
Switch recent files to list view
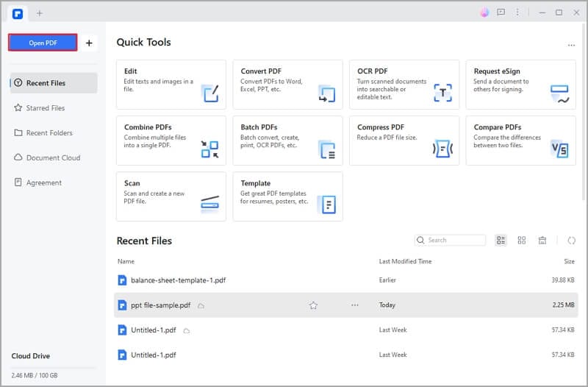coord(501,241)
